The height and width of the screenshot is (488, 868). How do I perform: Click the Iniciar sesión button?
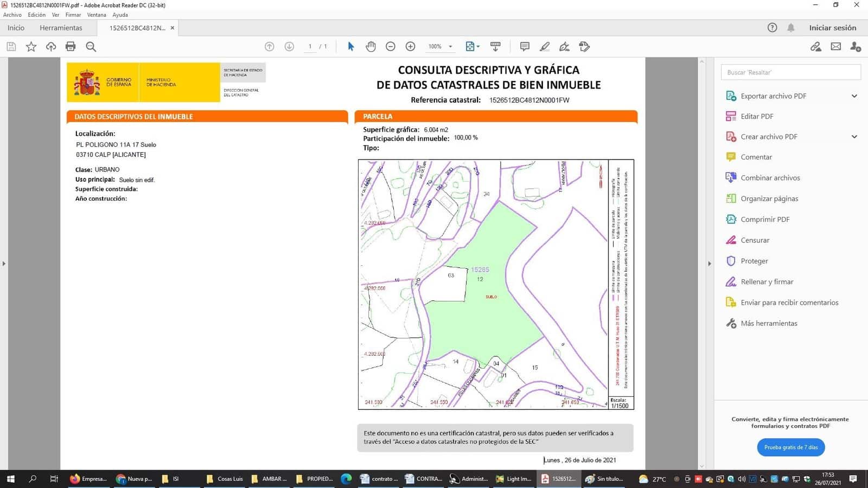click(833, 28)
